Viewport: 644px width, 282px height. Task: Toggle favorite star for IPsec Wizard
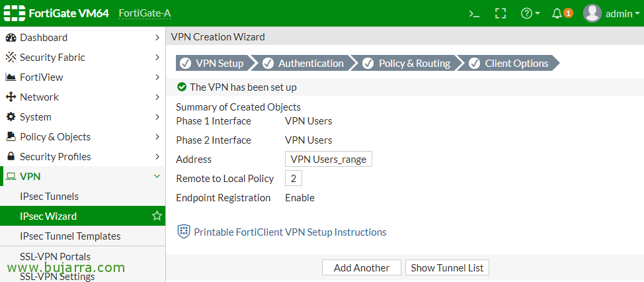coord(157,216)
